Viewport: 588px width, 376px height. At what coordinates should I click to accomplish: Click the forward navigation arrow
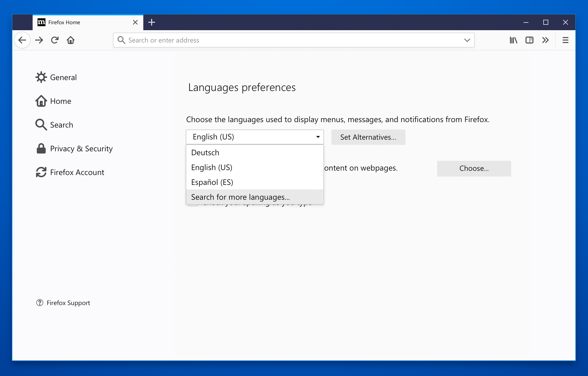[39, 40]
